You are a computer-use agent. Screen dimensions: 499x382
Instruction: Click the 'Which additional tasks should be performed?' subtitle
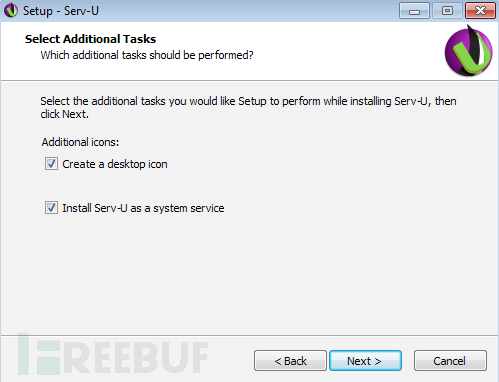click(147, 55)
